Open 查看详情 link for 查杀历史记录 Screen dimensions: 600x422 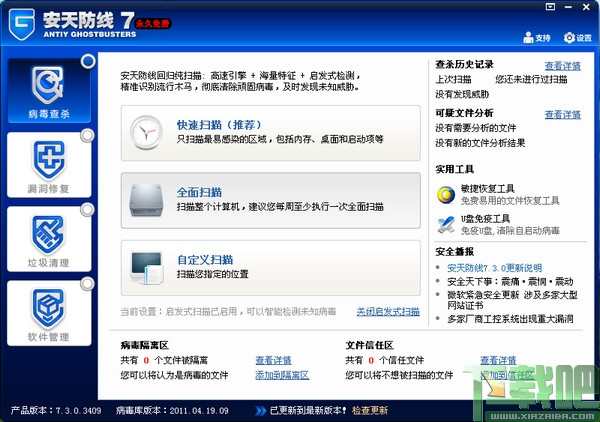(562, 66)
